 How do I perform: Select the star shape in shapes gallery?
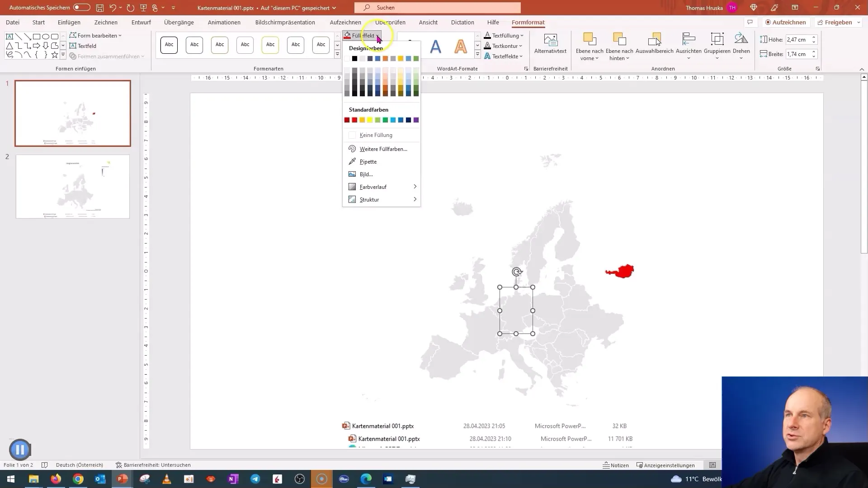[x=55, y=55]
